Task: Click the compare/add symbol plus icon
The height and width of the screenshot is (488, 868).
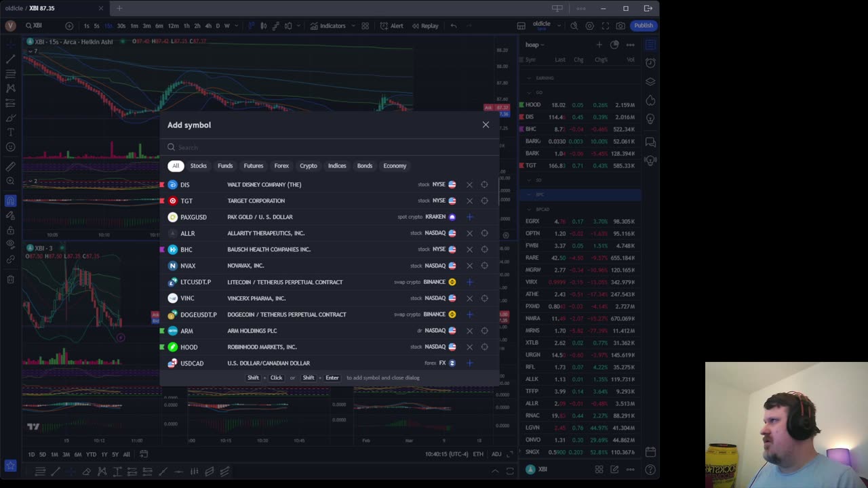Action: (69, 26)
